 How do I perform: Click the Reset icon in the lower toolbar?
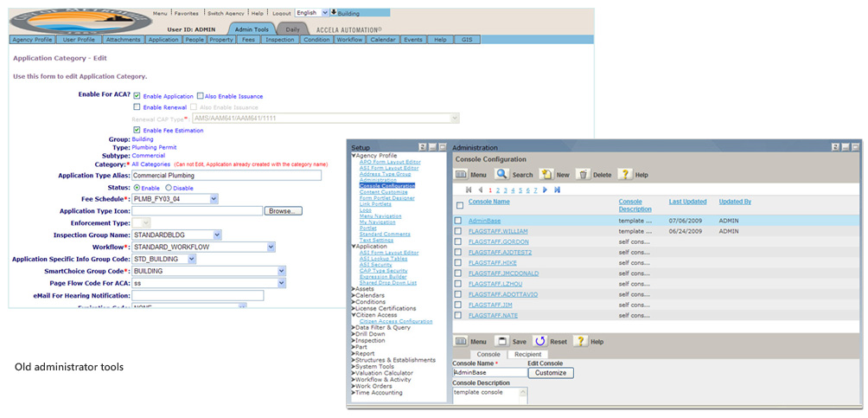tap(540, 342)
